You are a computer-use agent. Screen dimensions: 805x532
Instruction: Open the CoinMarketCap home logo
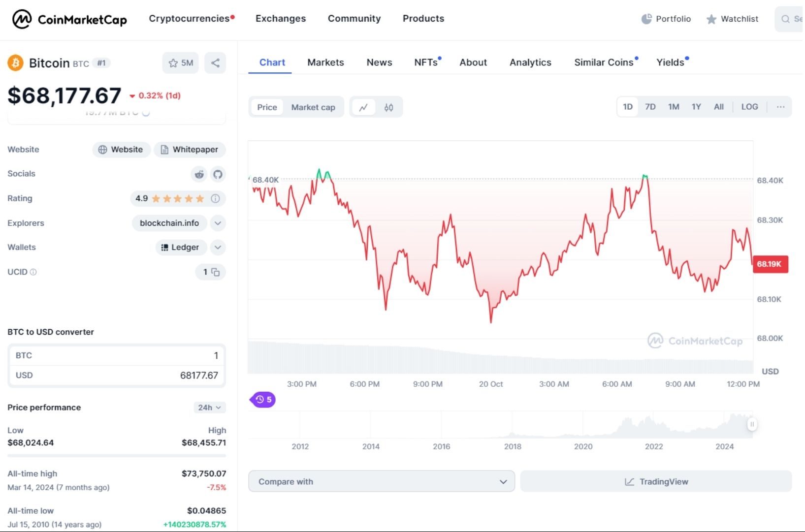click(x=69, y=19)
